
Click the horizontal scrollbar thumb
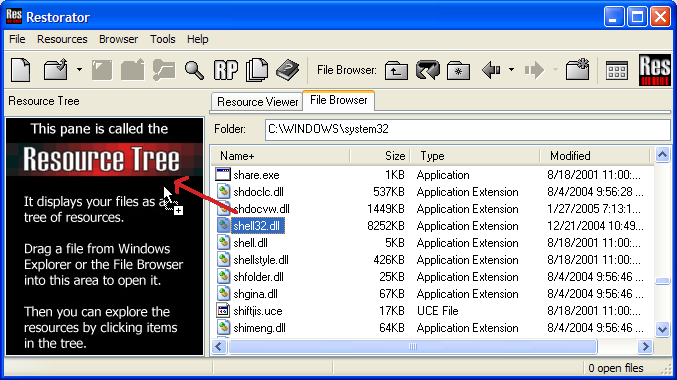coord(413,346)
